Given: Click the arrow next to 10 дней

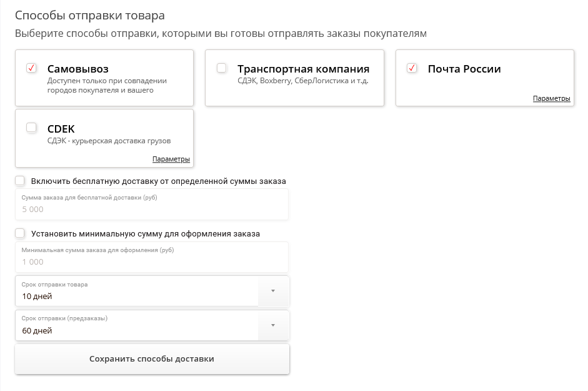Looking at the screenshot, I should click(273, 292).
